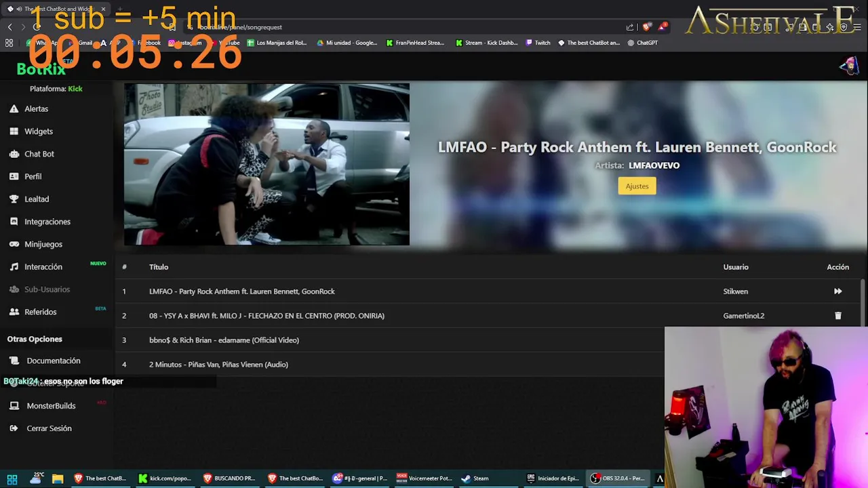The image size is (868, 488).
Task: Open Minijuegos gamepad section
Action: tap(36, 244)
